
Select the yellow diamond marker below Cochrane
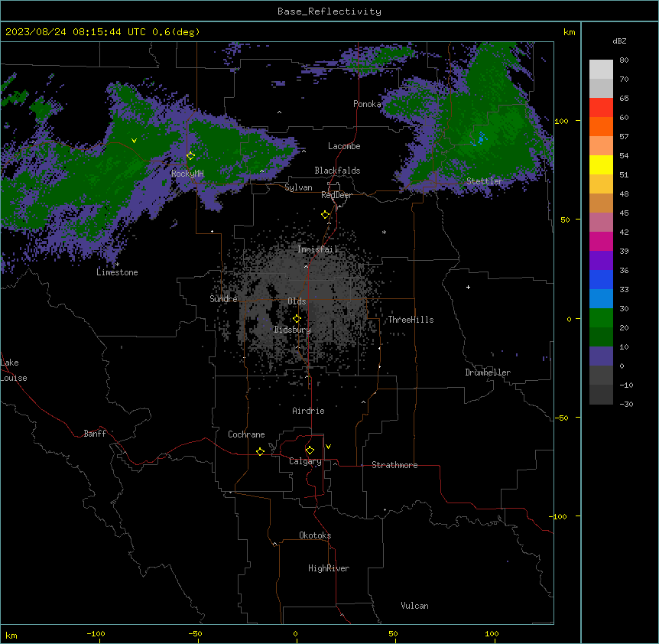[x=260, y=451]
